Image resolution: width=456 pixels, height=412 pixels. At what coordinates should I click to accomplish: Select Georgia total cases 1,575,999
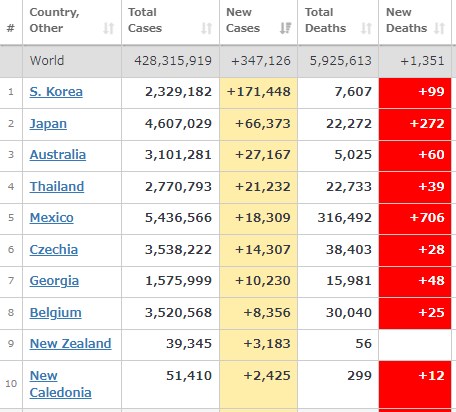coord(178,281)
